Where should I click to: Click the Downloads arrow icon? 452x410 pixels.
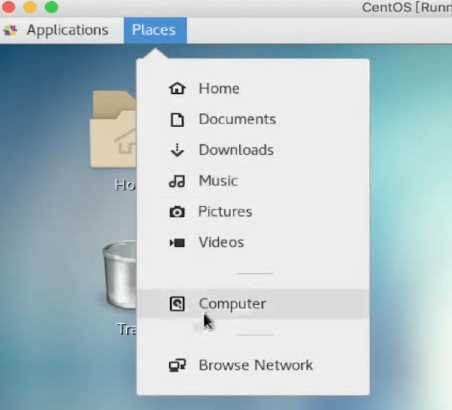[177, 150]
